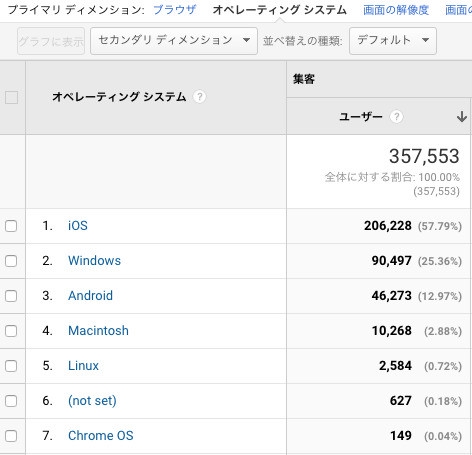
Task: Open the iOS link
Action: [x=78, y=226]
